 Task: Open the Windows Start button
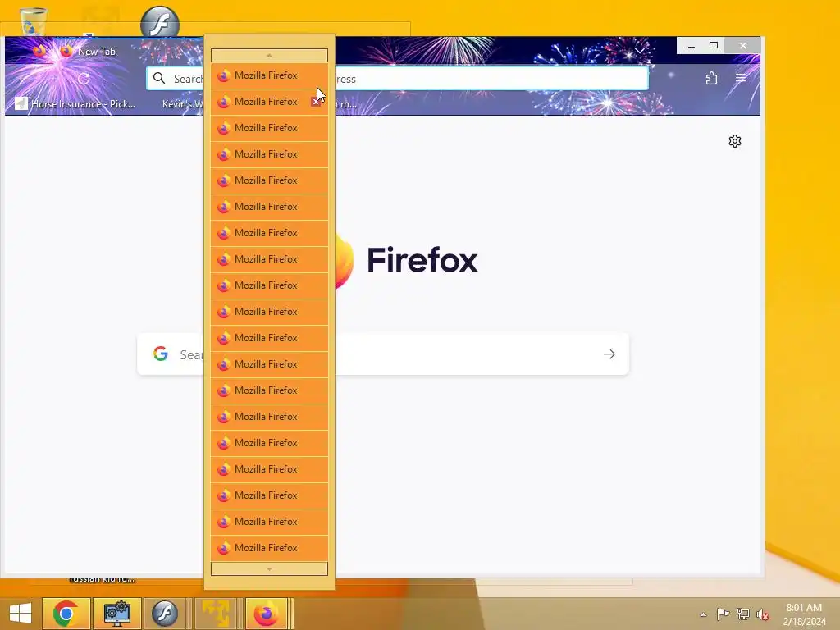pyautogui.click(x=21, y=614)
